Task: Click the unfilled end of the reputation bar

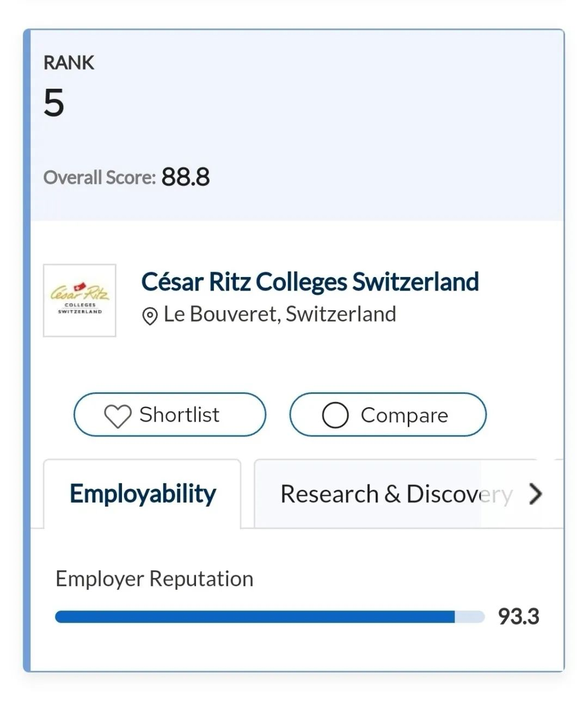Action: [469, 617]
